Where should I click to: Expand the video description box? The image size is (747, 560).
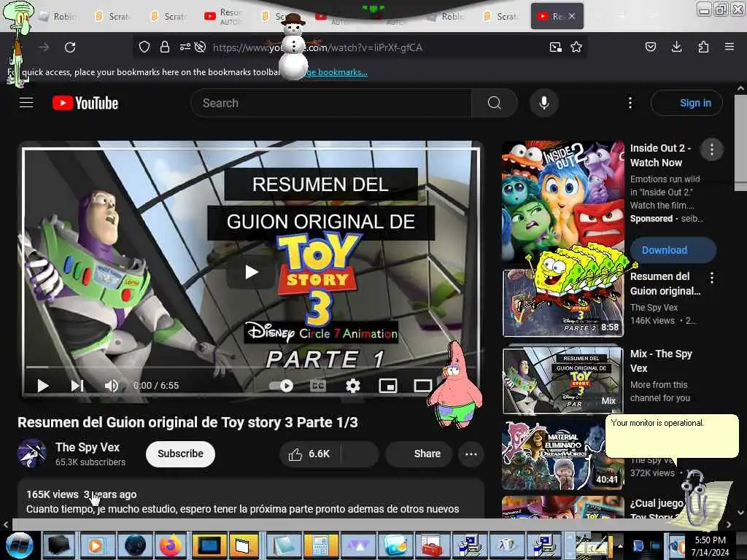point(251,499)
